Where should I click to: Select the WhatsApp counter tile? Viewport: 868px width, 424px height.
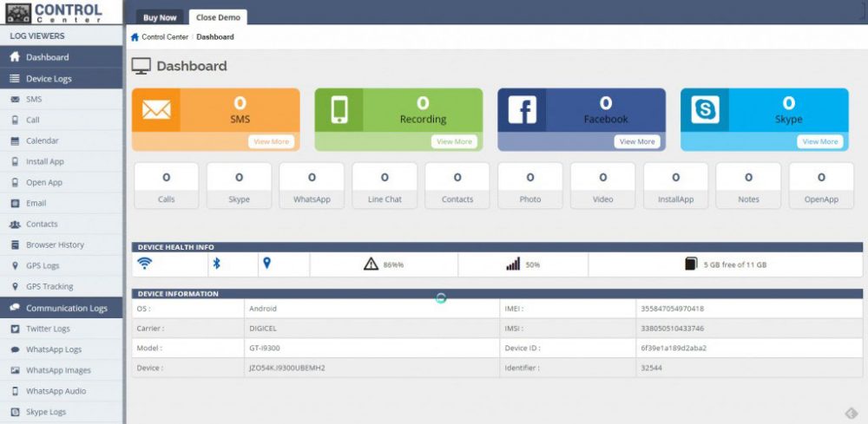312,186
